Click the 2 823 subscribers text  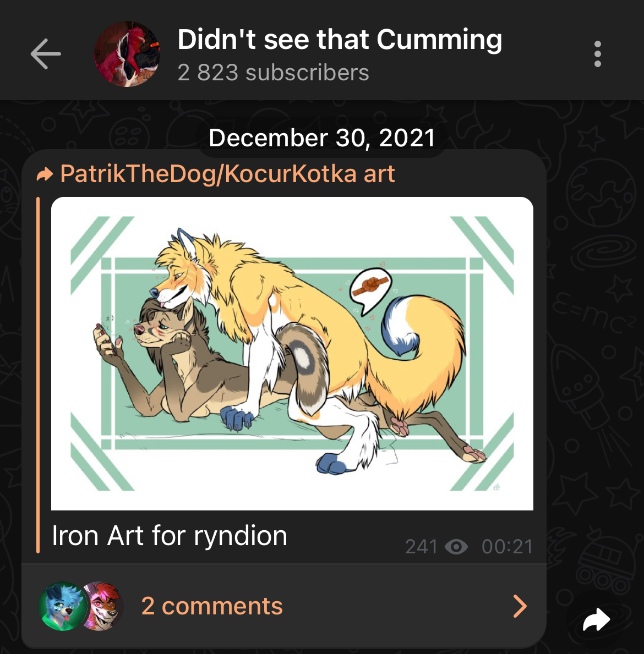274,73
